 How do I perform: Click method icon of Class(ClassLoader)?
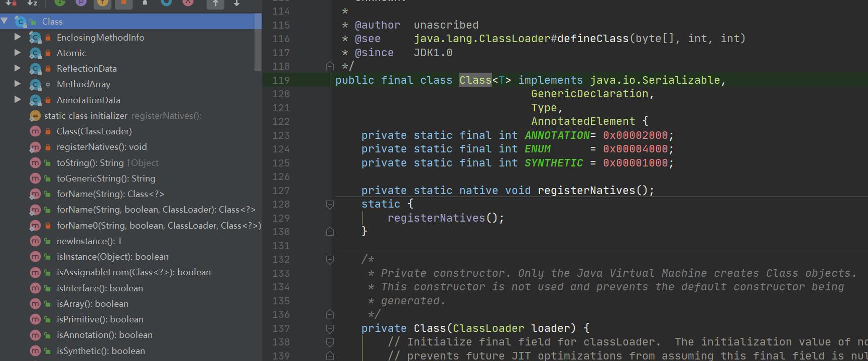coord(35,131)
